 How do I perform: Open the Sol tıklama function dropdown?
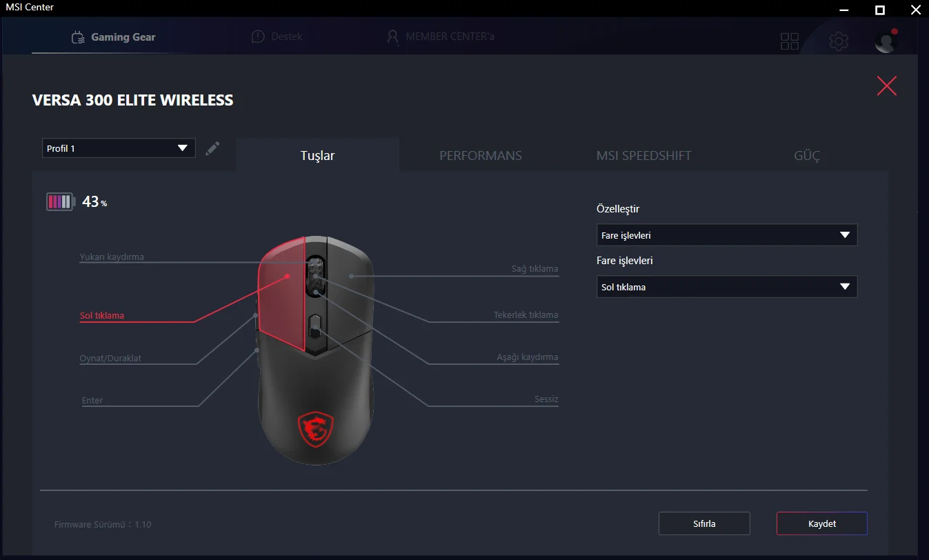click(727, 287)
